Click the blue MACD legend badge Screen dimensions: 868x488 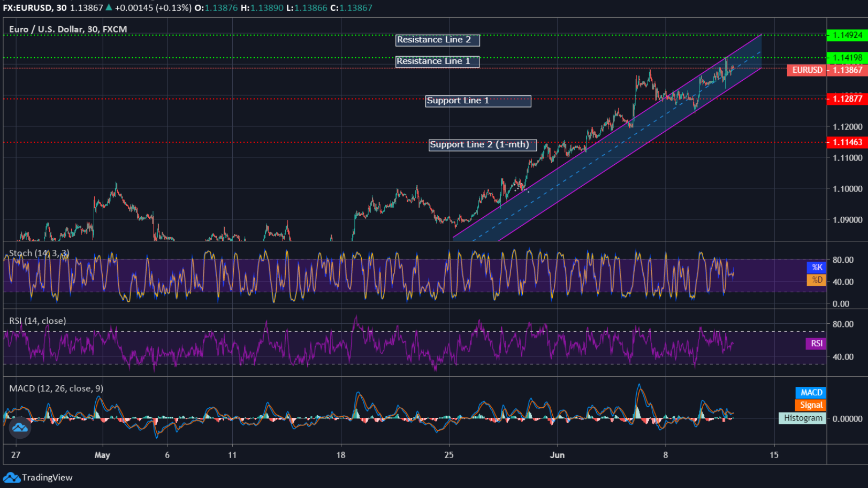click(810, 392)
